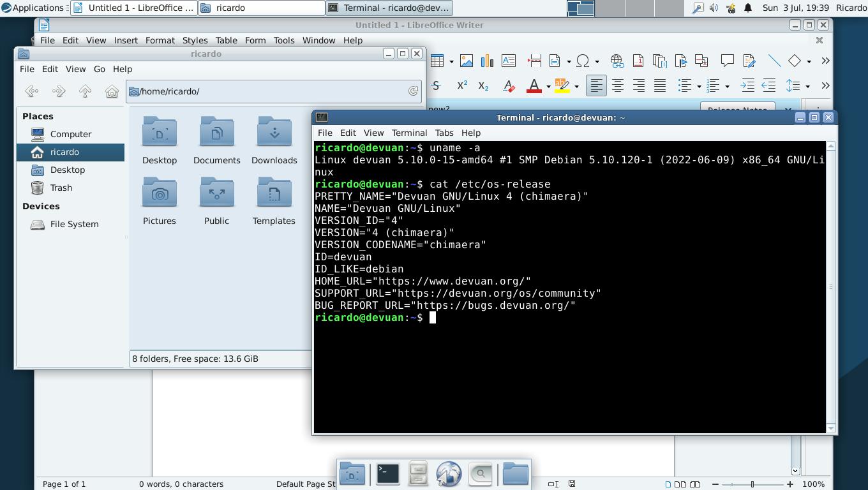Insert an endnote in Writer

(659, 61)
